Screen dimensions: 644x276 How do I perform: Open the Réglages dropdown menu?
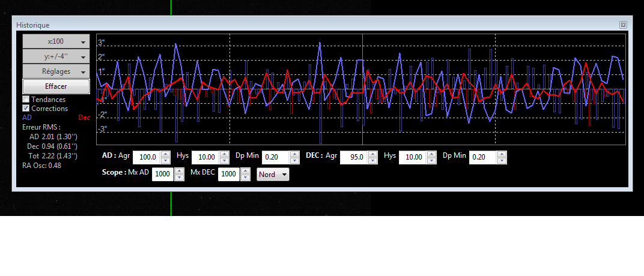56,71
